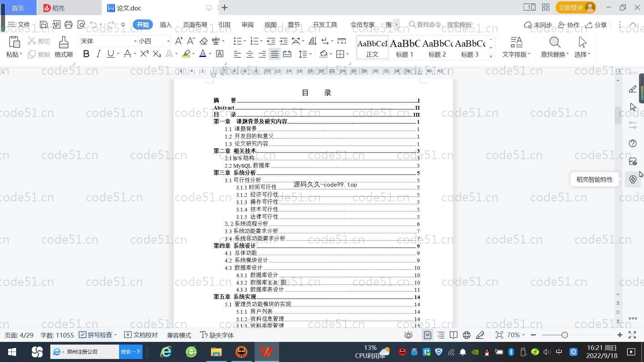This screenshot has height=362, width=644.
Task: Expand line spacing dropdown
Action: point(311,54)
